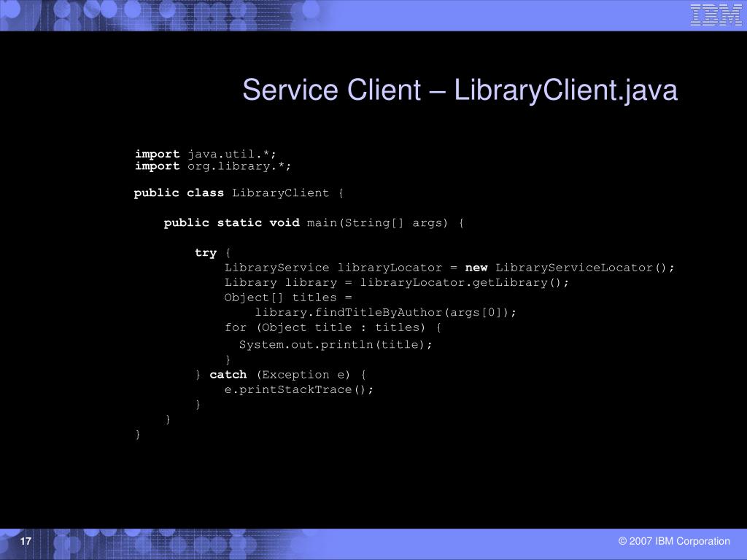Click the 'import org.library.*;' line

tap(212, 166)
